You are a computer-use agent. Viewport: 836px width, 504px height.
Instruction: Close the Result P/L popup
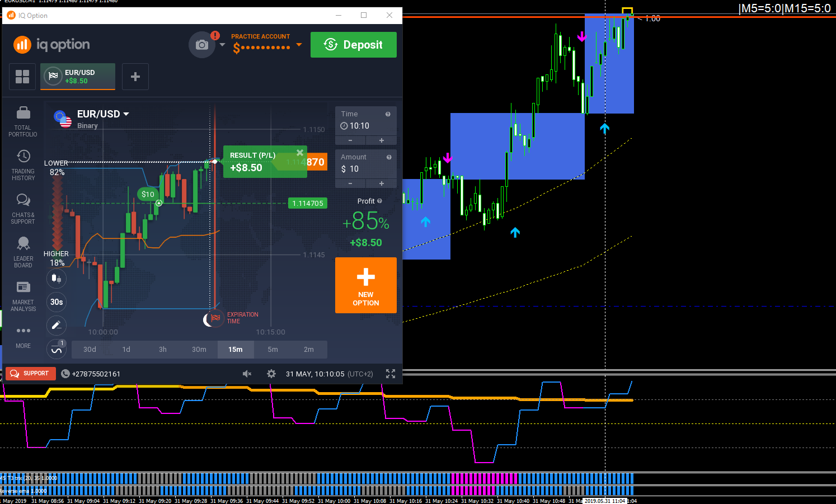pos(300,153)
